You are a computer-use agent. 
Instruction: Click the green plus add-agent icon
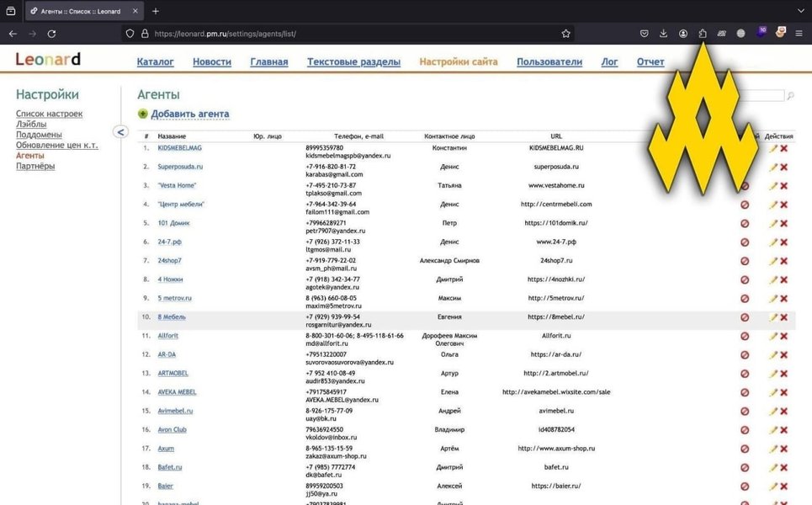click(143, 114)
